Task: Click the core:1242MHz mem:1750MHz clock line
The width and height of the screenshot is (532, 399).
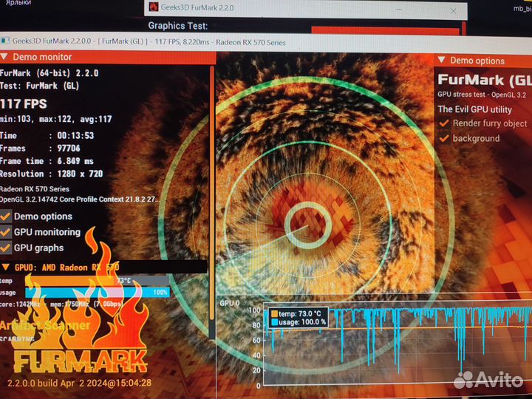Action: 61,304
